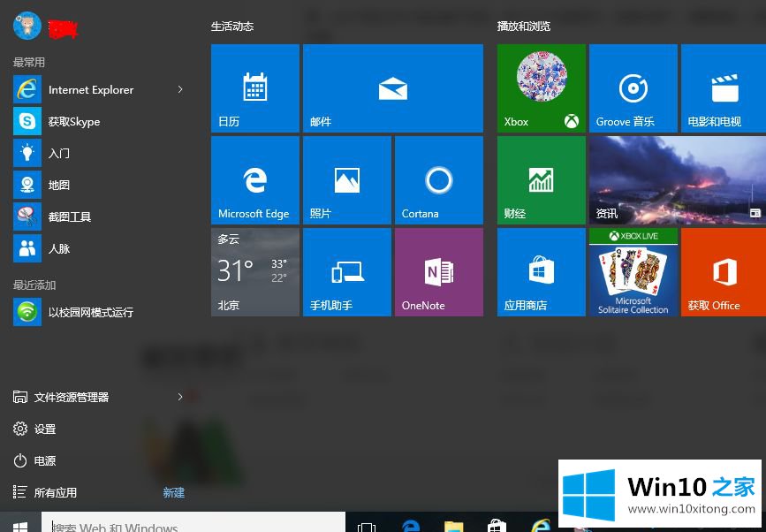This screenshot has height=532, width=766.
Task: Open the weather tile for 北京
Action: tap(254, 272)
